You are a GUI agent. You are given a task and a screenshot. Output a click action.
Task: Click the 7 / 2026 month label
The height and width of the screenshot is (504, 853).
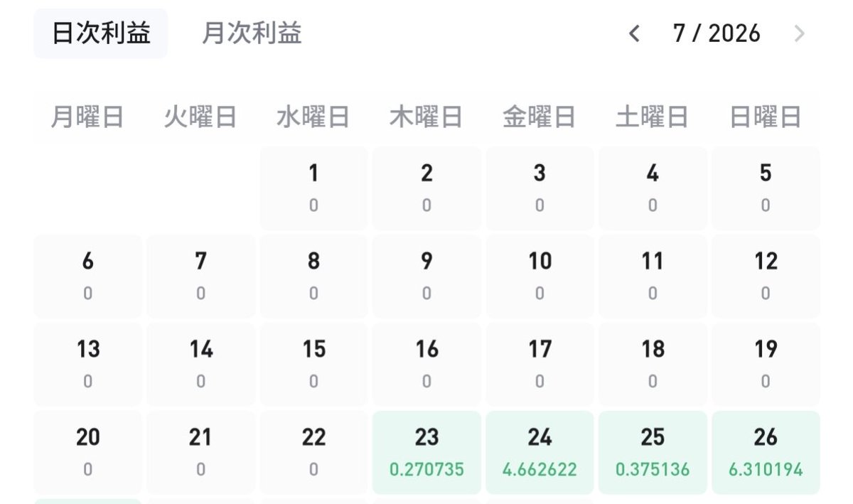coord(717,33)
